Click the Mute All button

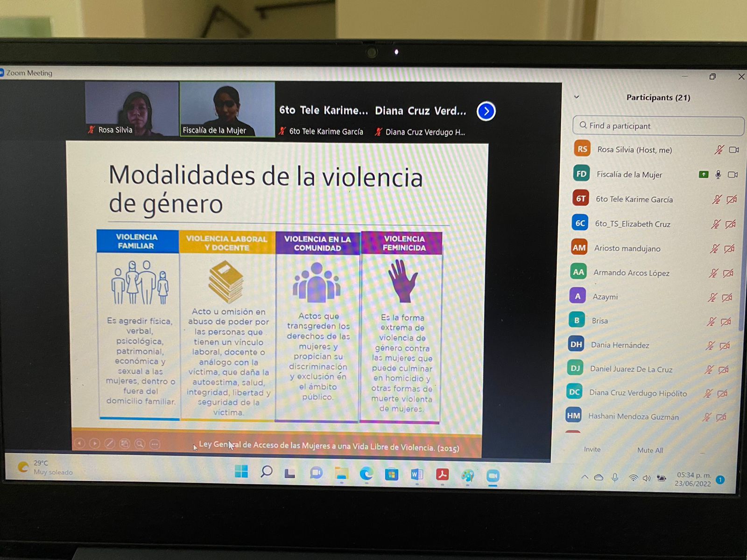(x=650, y=450)
